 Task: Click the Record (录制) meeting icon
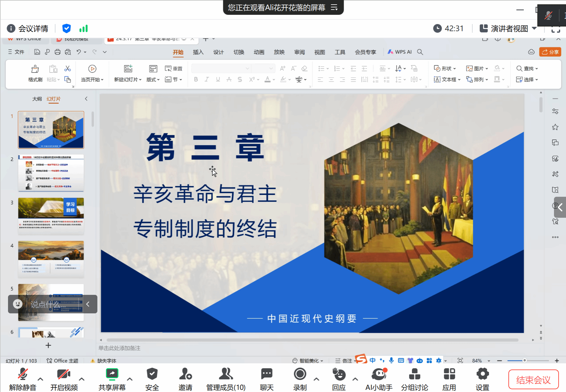[300, 374]
